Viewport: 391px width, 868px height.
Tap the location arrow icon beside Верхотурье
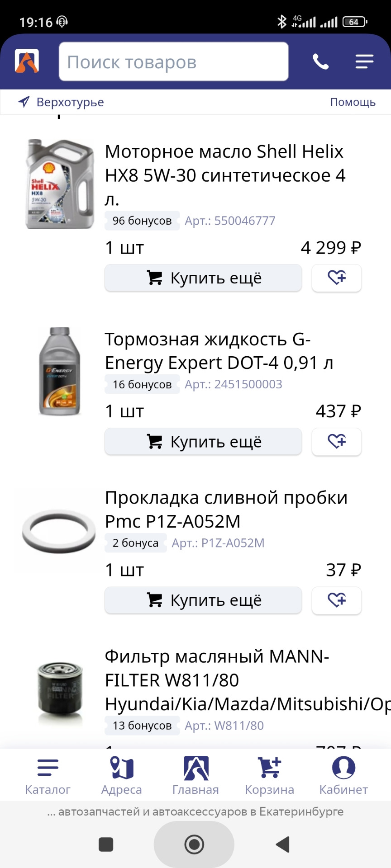click(24, 102)
